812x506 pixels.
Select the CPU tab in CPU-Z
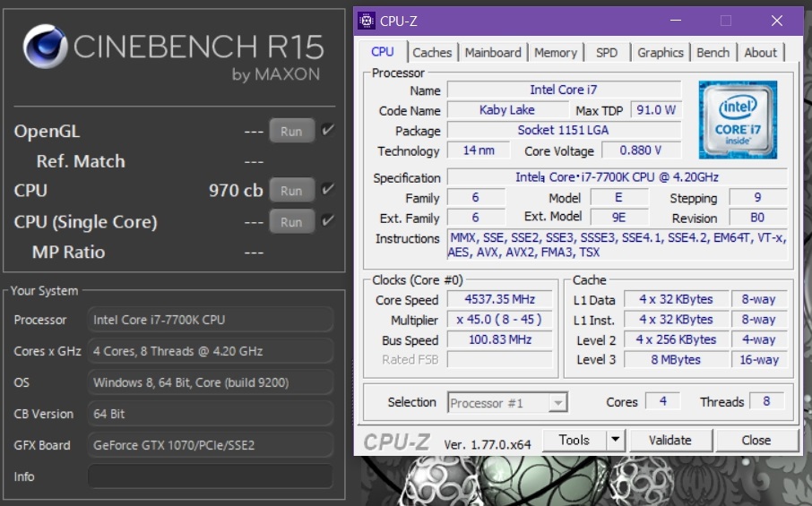pyautogui.click(x=382, y=52)
